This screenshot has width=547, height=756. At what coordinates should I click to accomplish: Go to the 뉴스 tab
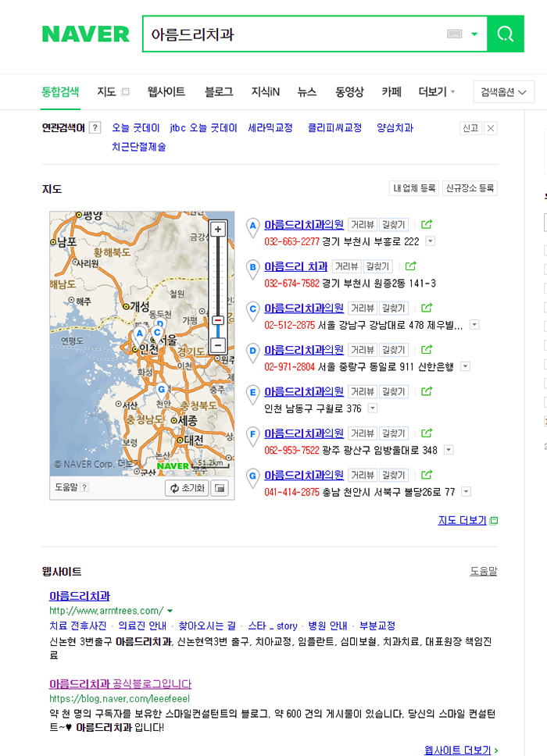point(307,91)
